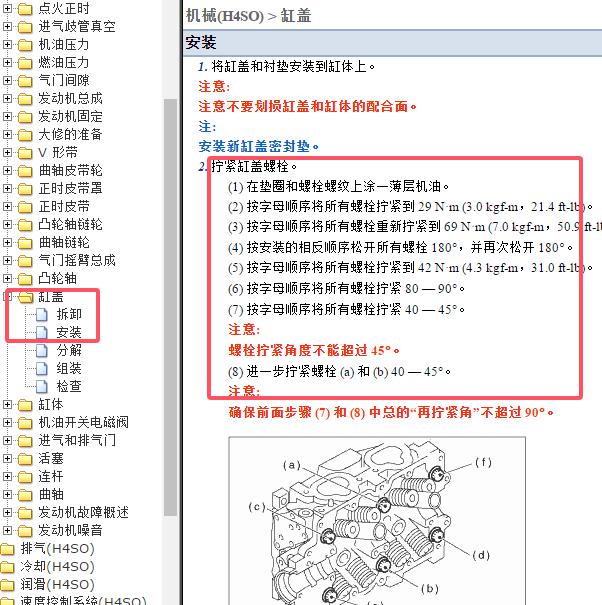Select the 进气和排气门 tree item

point(77,440)
